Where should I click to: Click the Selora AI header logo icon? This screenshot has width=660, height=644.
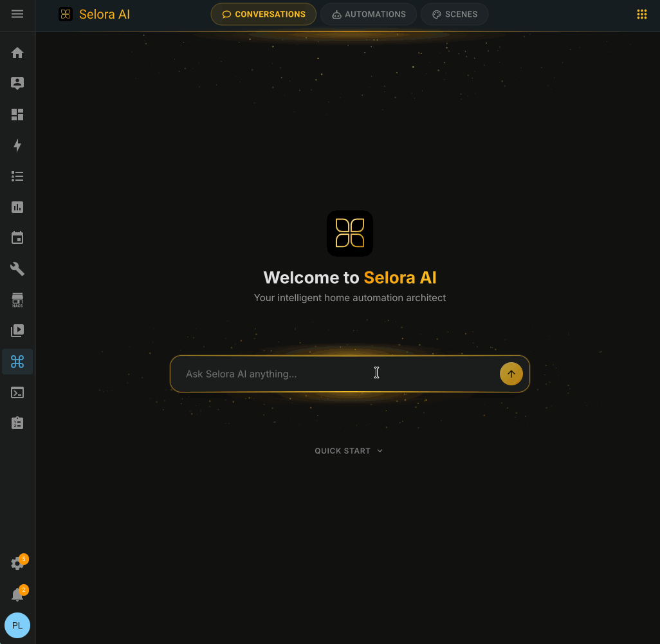tap(66, 14)
